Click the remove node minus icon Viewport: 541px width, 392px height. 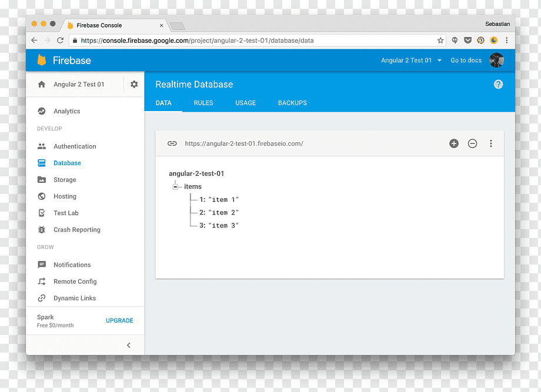pos(472,143)
